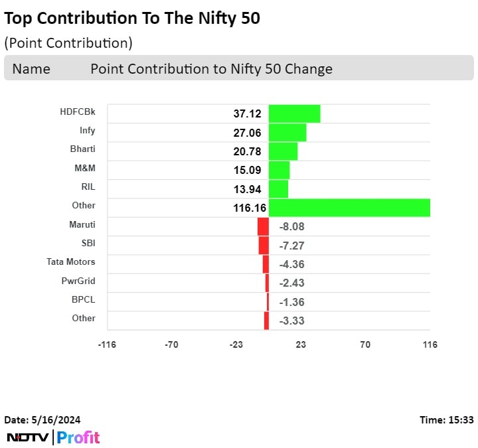Click the Tata Motors row label

tap(71, 261)
